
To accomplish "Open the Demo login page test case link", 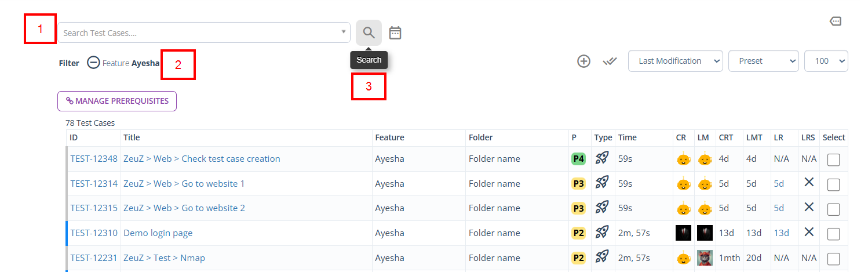I will (158, 233).
